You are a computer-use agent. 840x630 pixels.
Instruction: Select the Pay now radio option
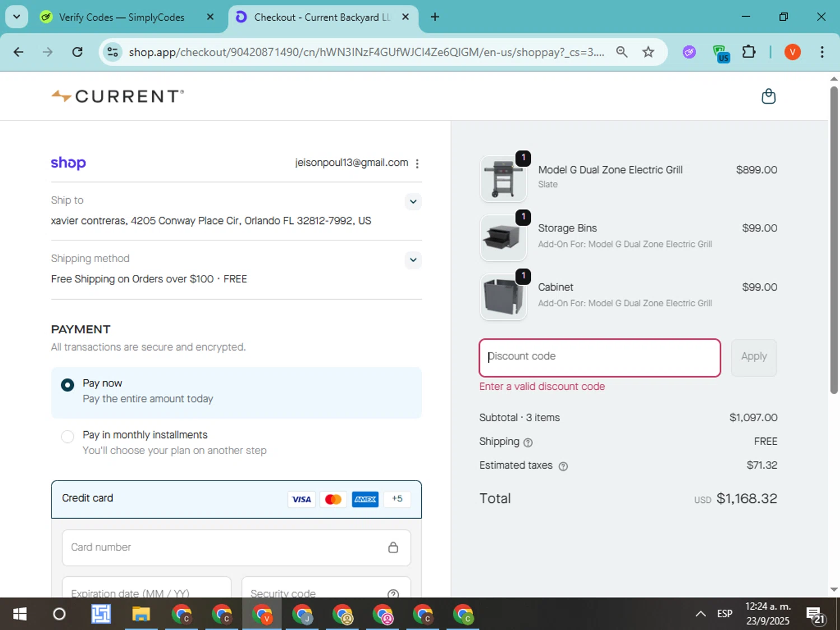pyautogui.click(x=67, y=385)
